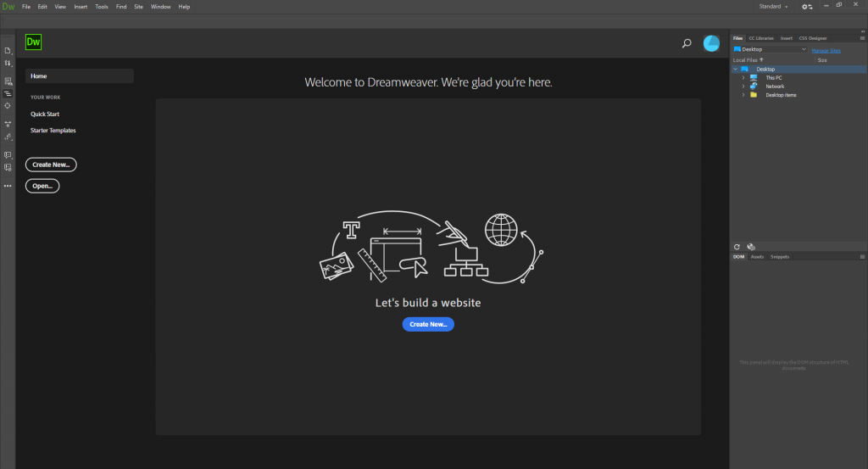This screenshot has height=469, width=868.
Task: Switch to the CC Libraries tab
Action: (761, 38)
